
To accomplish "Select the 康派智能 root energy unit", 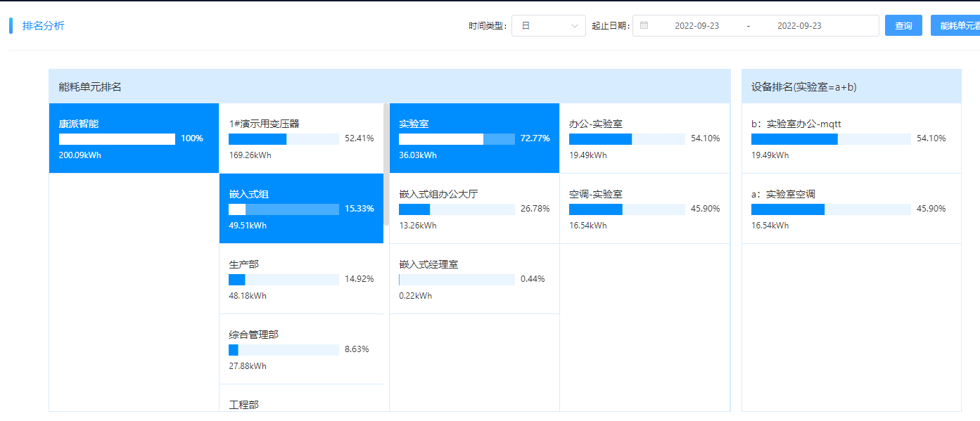I will (134, 138).
